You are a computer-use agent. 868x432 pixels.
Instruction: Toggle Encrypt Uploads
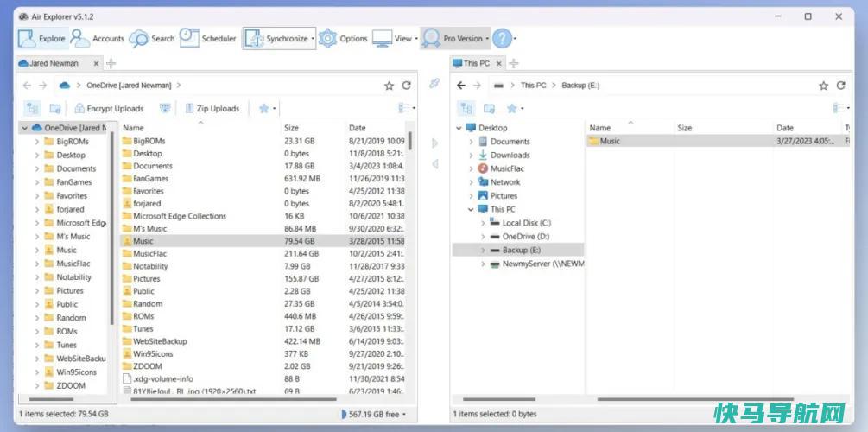pos(109,109)
